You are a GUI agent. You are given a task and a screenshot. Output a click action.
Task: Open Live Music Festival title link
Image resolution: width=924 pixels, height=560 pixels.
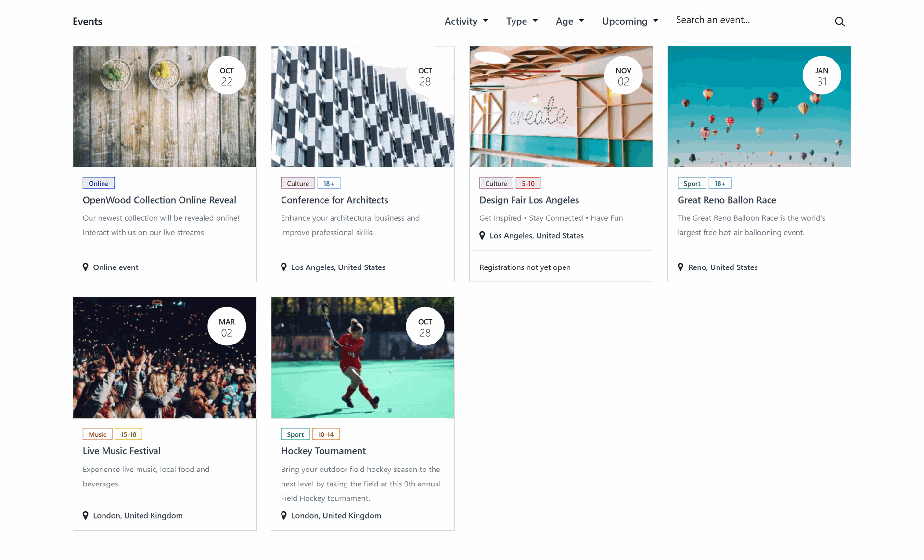[121, 451]
